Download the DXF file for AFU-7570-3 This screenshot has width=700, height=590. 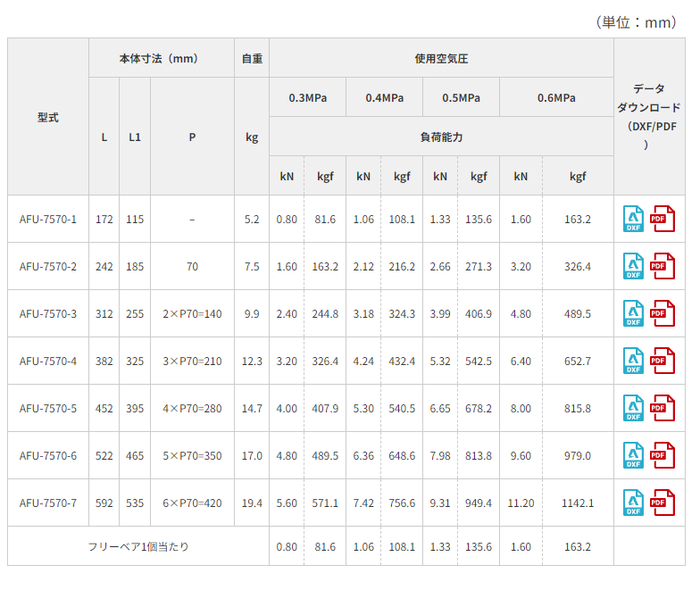point(633,313)
